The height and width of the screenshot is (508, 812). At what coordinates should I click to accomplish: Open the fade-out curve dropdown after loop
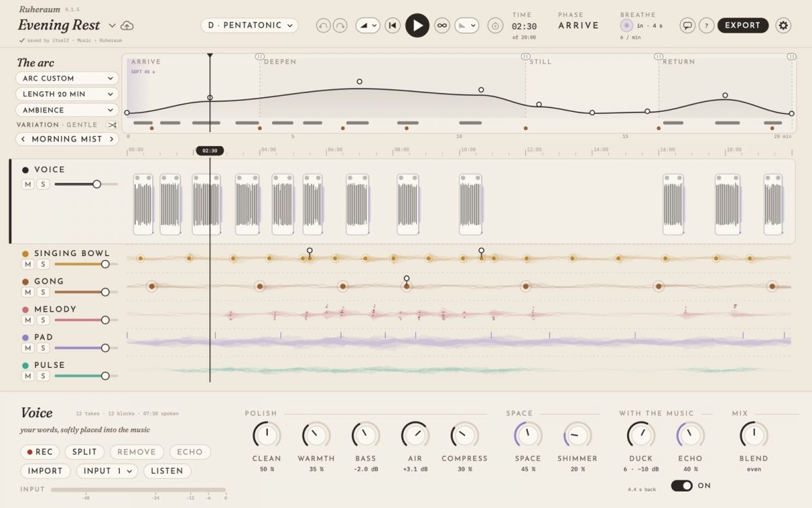point(467,26)
